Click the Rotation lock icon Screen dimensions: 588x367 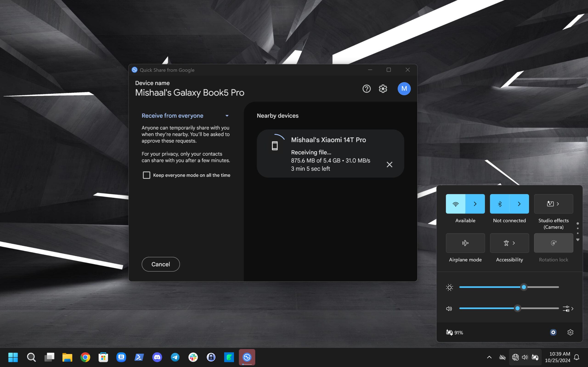point(553,243)
